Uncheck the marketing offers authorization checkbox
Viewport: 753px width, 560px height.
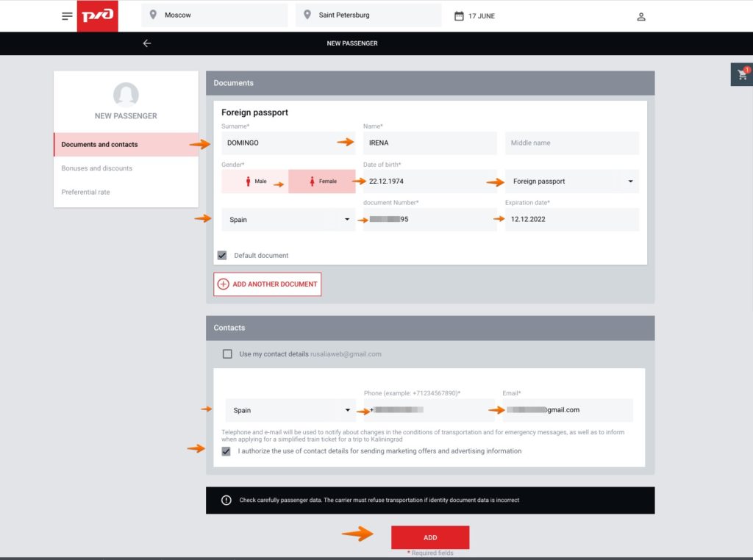point(226,451)
